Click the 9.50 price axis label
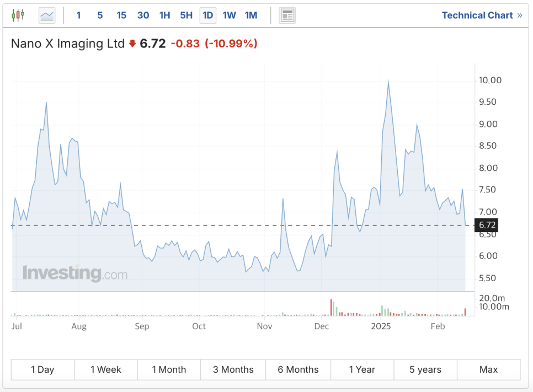 pos(487,102)
